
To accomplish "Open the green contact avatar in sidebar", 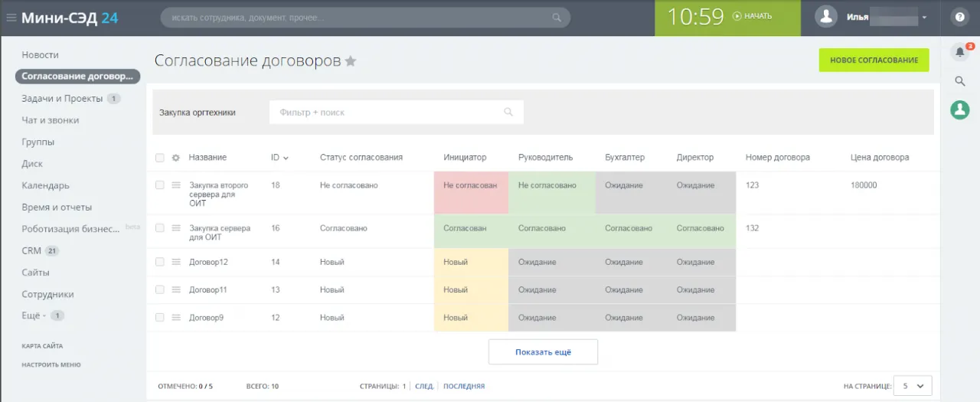I will tap(959, 110).
